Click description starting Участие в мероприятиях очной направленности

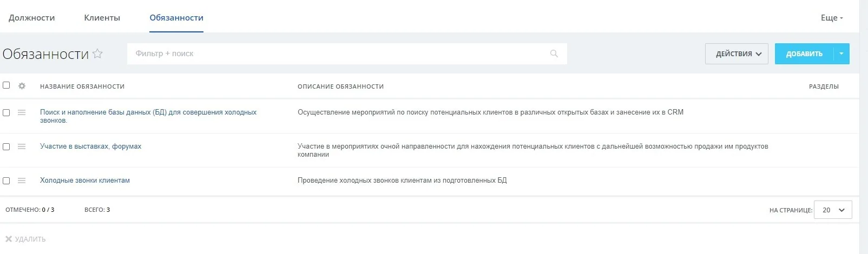point(532,150)
